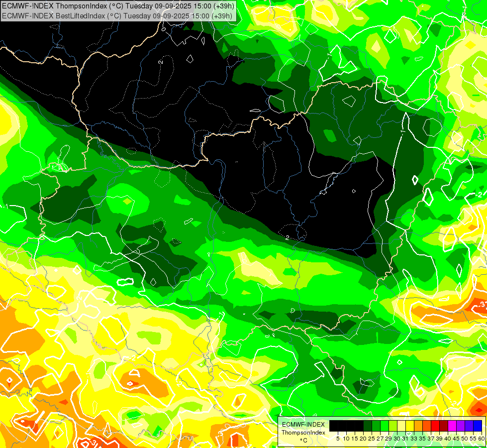Pick the pale yellow legend swatch (30–31)
The width and height of the screenshot is (487, 448).
[401, 426]
